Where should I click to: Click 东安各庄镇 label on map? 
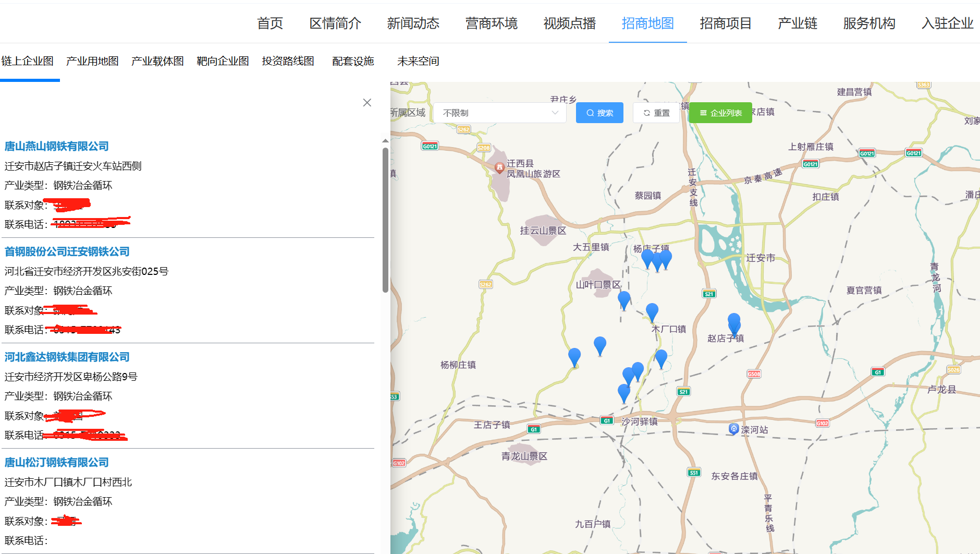[x=734, y=476]
